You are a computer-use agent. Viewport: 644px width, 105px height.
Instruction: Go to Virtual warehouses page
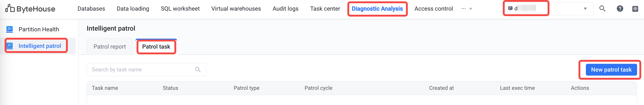click(x=236, y=9)
